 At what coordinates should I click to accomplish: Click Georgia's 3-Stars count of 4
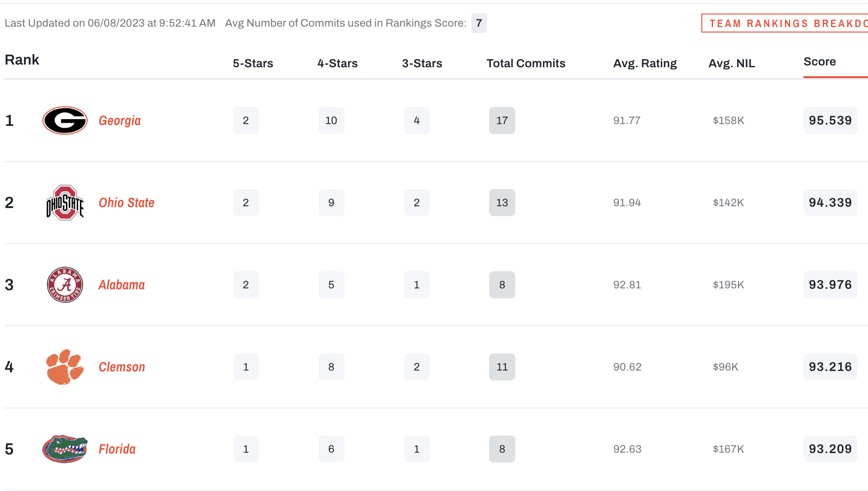[x=417, y=120]
